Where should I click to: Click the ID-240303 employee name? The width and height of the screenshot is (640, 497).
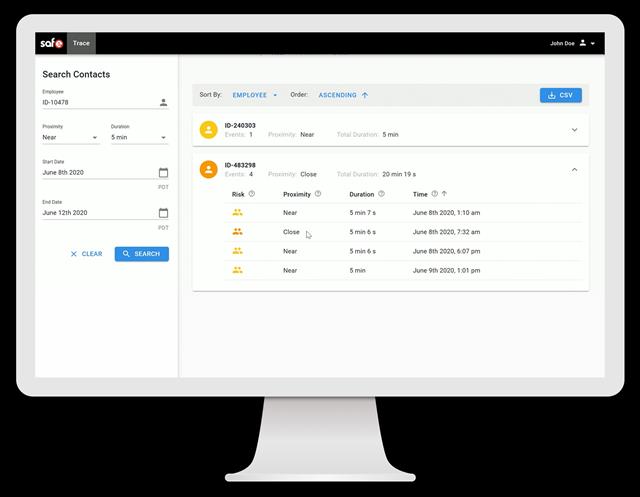point(240,125)
